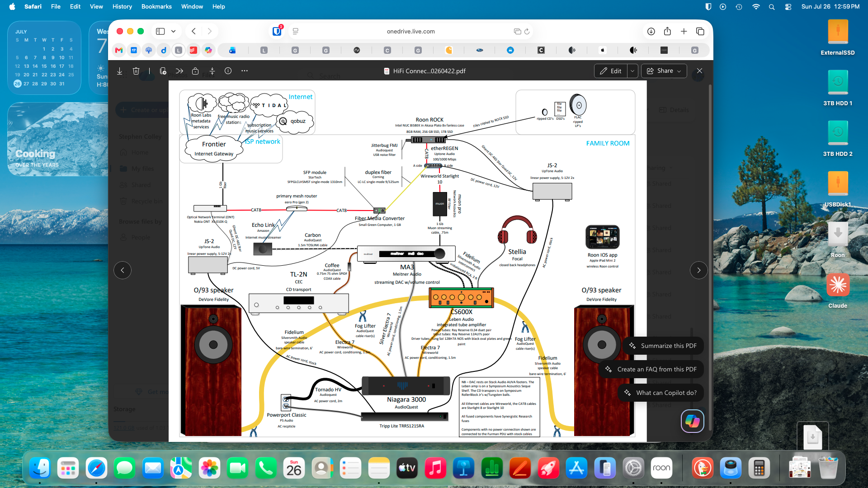The width and height of the screenshot is (868, 488).
Task: Open Numbers from the Dock
Action: [492, 469]
